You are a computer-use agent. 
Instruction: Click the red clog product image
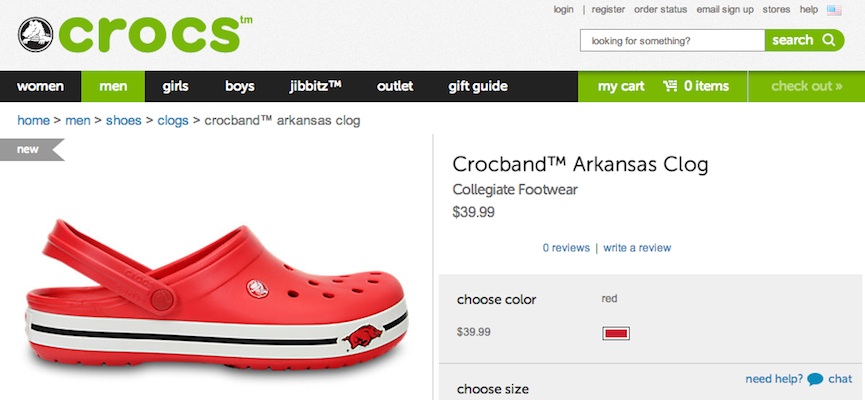pos(216,296)
